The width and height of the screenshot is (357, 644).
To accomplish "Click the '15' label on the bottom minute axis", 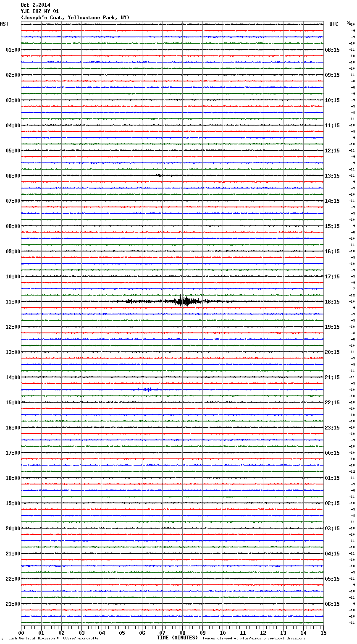I will pyautogui.click(x=323, y=633).
